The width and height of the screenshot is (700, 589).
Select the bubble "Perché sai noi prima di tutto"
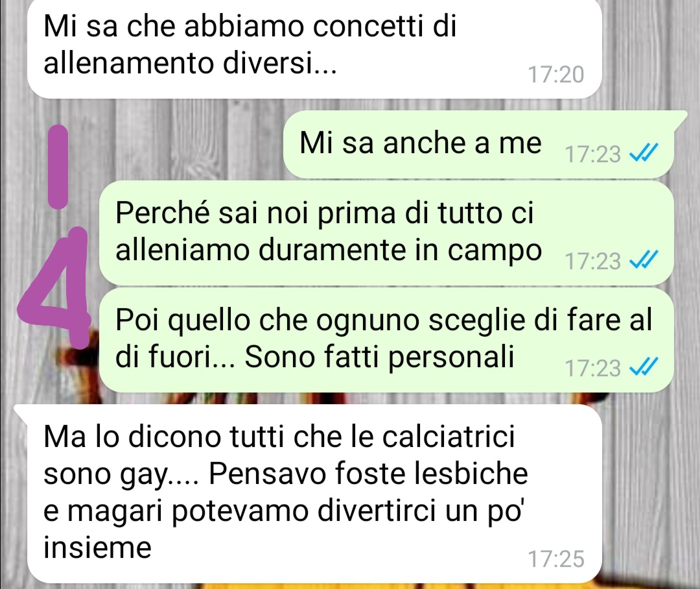[386, 232]
